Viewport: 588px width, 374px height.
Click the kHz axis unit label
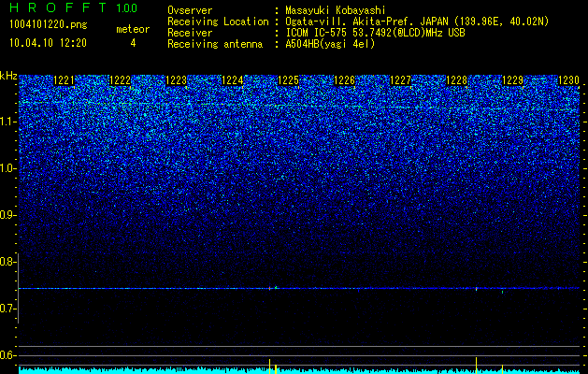point(8,76)
